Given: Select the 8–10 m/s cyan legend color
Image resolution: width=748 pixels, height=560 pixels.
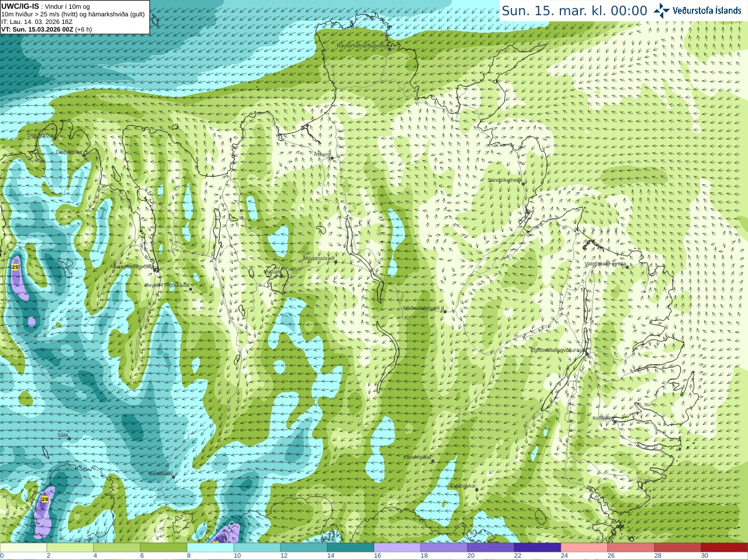Looking at the screenshot, I should [x=210, y=548].
